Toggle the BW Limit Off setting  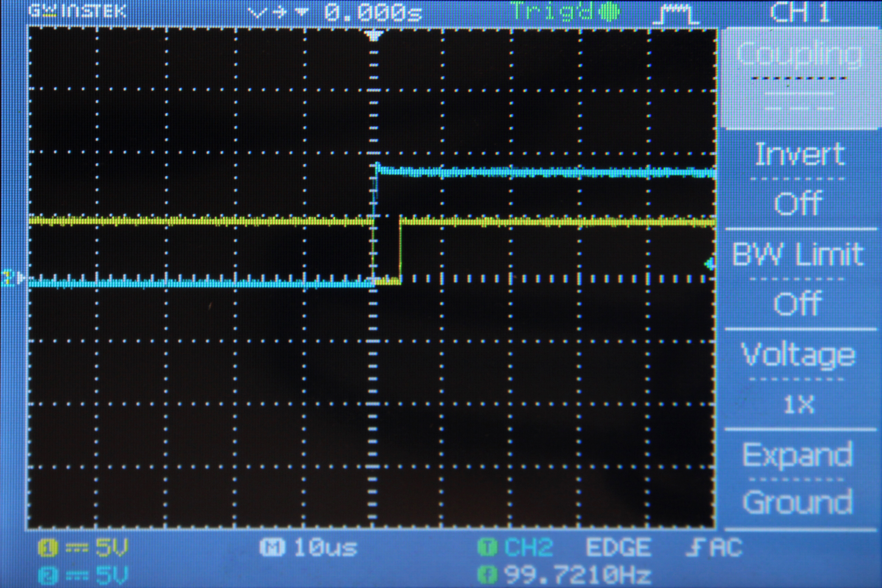click(800, 279)
